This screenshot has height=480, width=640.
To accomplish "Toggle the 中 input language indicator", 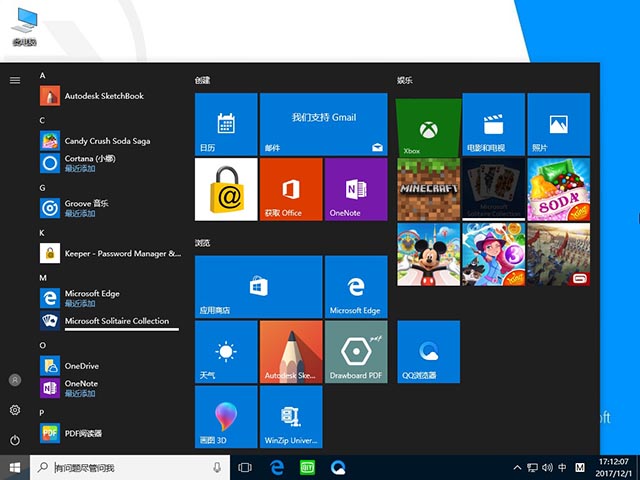I will [562, 468].
